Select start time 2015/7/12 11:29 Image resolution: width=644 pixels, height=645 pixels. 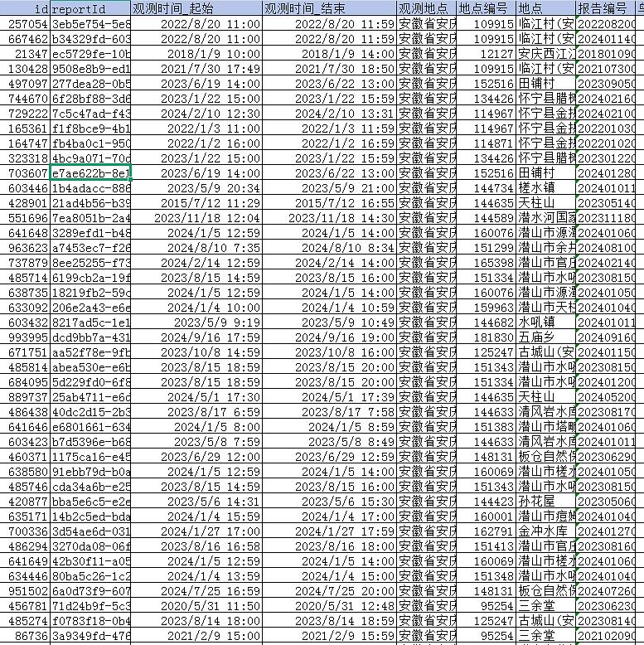pyautogui.click(x=196, y=203)
